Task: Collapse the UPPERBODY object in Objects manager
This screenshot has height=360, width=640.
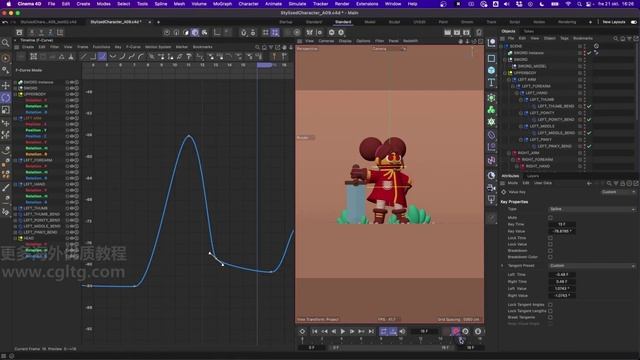Action: (x=505, y=73)
